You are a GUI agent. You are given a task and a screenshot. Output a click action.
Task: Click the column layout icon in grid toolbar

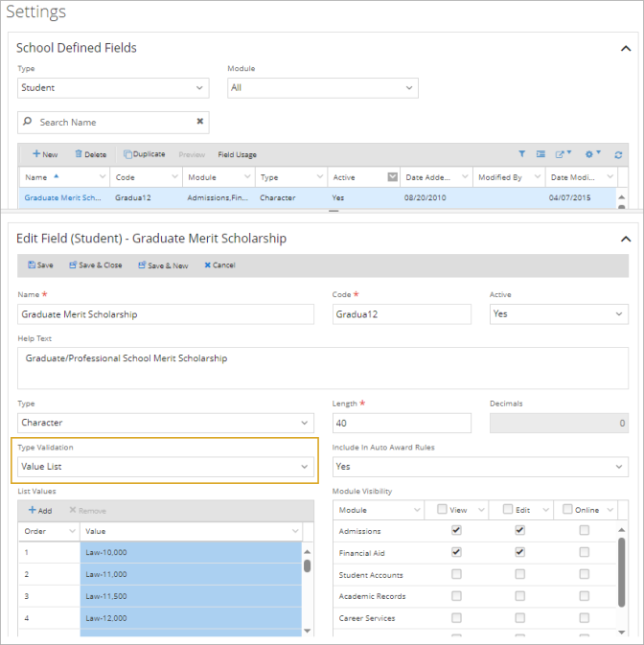click(540, 154)
